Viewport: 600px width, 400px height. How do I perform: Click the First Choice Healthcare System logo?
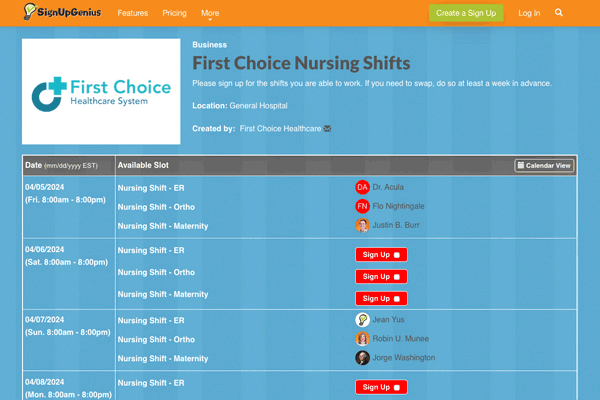[x=99, y=92]
